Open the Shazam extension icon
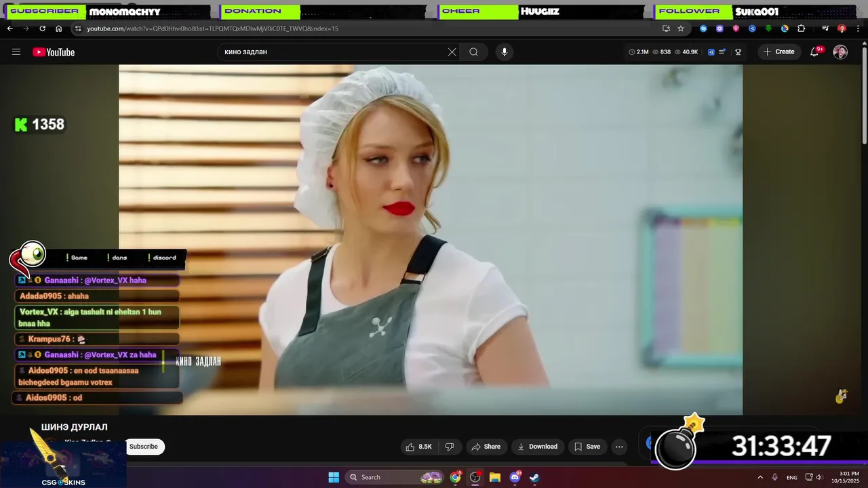This screenshot has width=868, height=488. coord(703,28)
